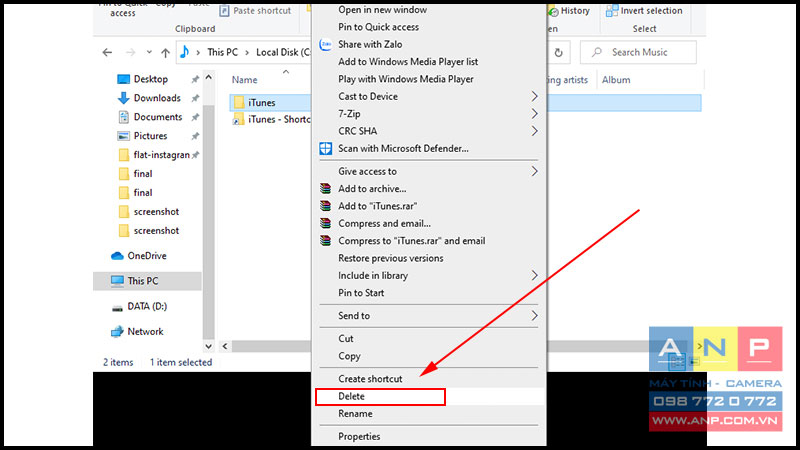Image resolution: width=800 pixels, height=450 pixels.
Task: Click the Microsoft Defender shield icon
Action: click(x=326, y=148)
